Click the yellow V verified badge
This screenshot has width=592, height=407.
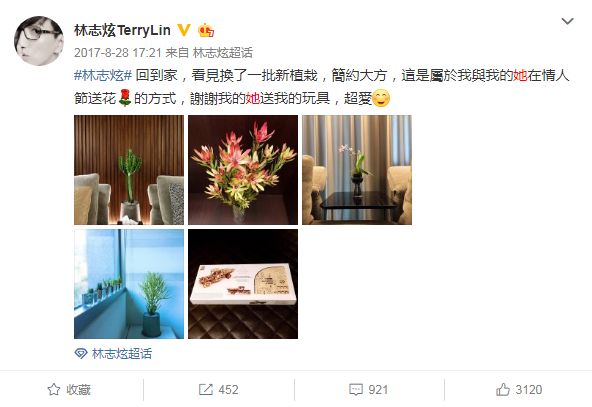pyautogui.click(x=183, y=30)
